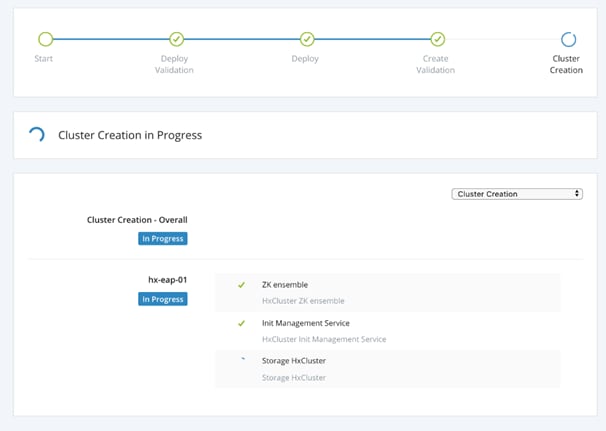This screenshot has height=431, width=606.
Task: Click the hx-eap-01 node name
Action: tap(168, 279)
